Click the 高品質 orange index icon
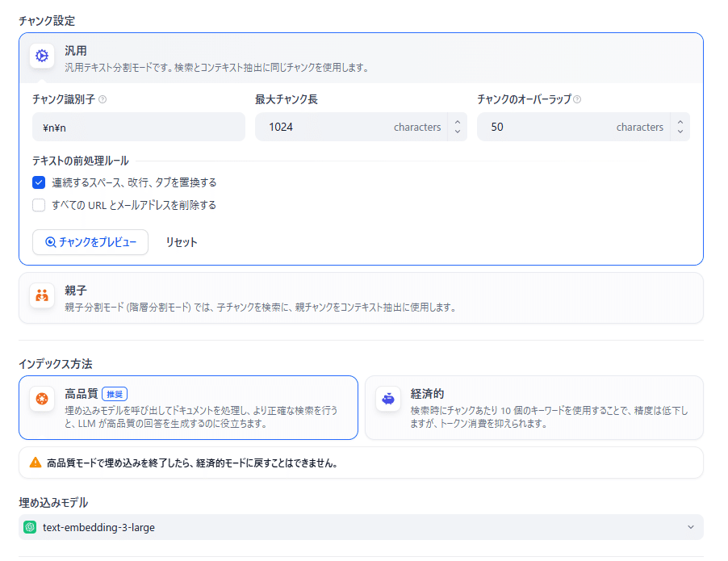Screen dimensions: 728x561 [42, 399]
